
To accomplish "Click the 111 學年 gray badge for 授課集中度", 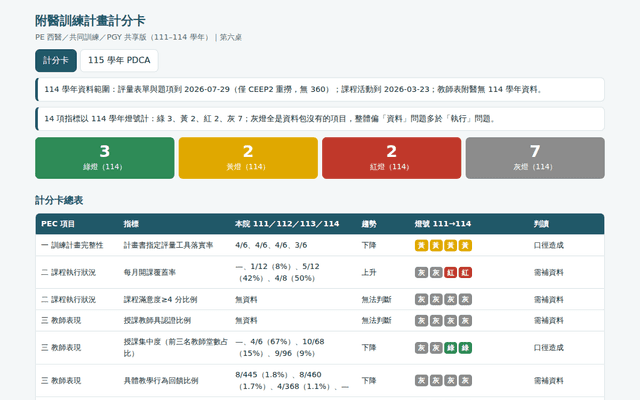I will coord(421,348).
